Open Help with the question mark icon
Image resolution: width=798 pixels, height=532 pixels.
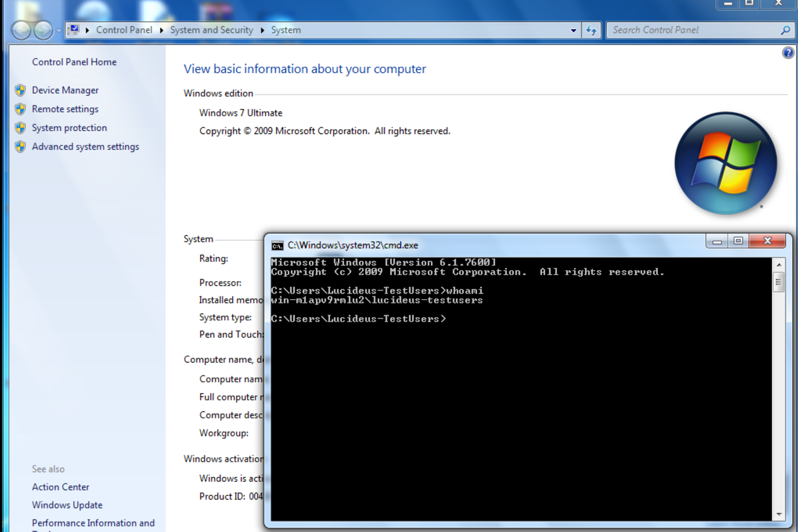tap(788, 52)
